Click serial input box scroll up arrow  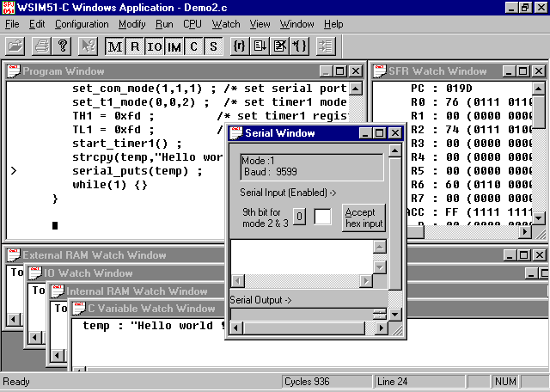(x=380, y=247)
